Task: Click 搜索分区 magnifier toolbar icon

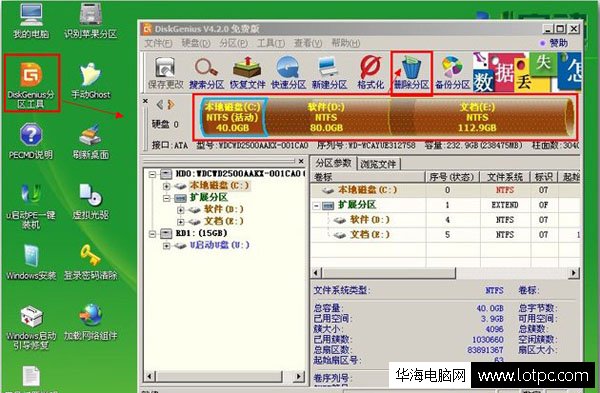Action: click(x=207, y=73)
